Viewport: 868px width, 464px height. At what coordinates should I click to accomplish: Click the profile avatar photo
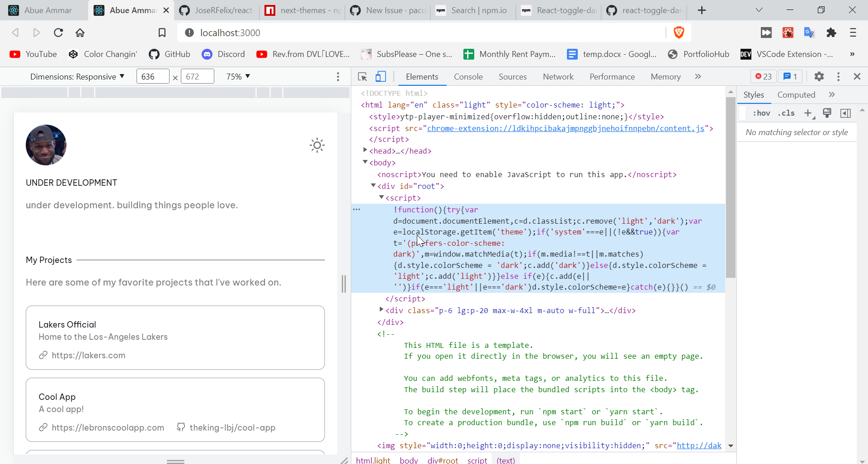[x=46, y=145]
